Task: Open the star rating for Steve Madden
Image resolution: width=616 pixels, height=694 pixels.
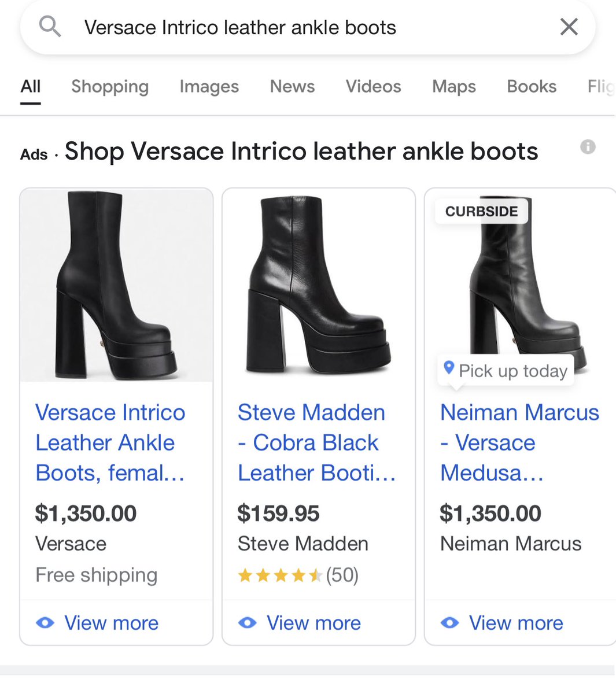Action: [280, 575]
